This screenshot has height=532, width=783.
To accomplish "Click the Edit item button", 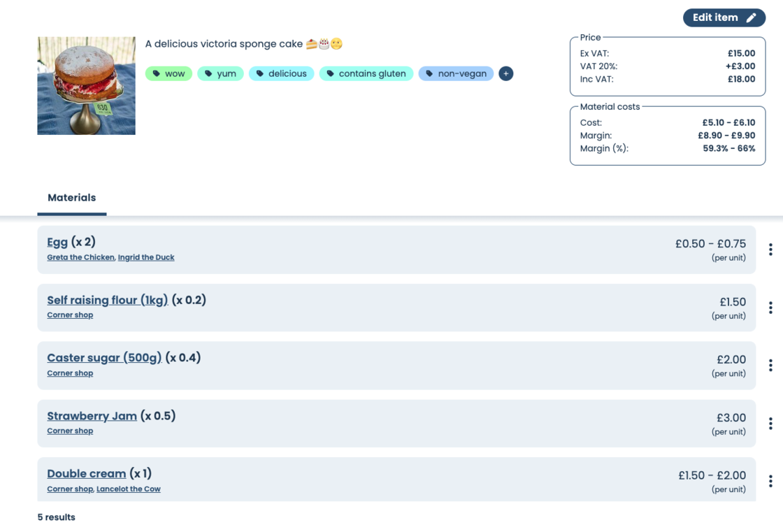I will 724,17.
